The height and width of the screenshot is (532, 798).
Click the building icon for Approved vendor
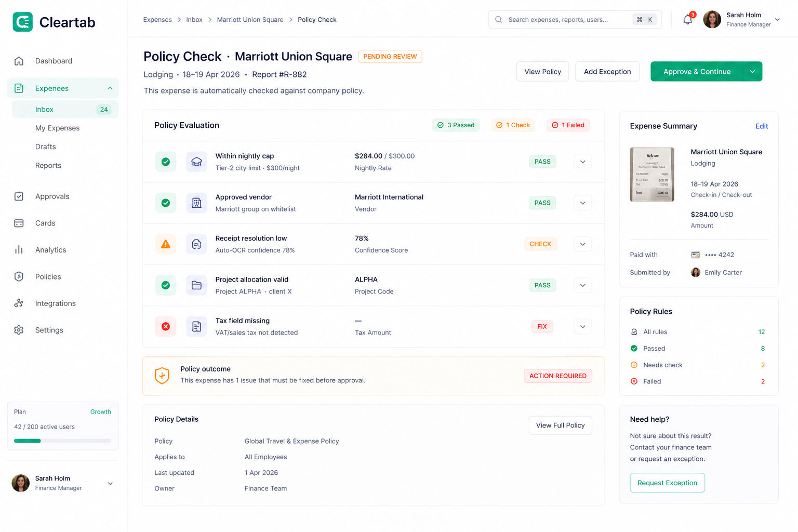(196, 203)
